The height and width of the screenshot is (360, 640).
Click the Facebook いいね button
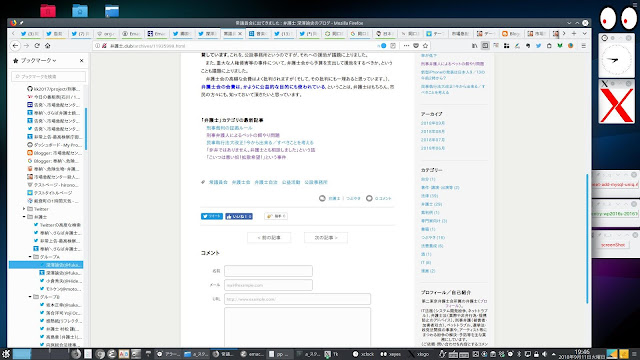click(239, 216)
